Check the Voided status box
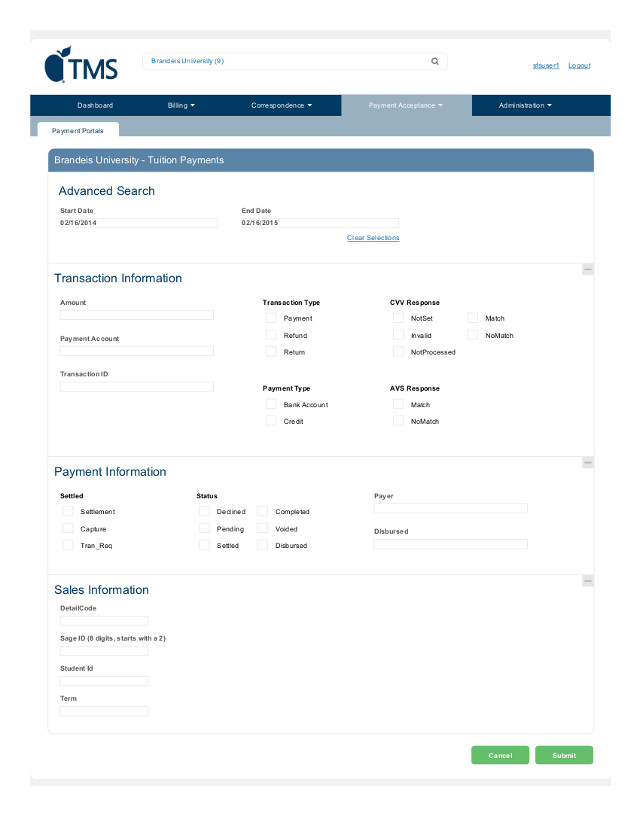The image size is (640, 828). 262,528
